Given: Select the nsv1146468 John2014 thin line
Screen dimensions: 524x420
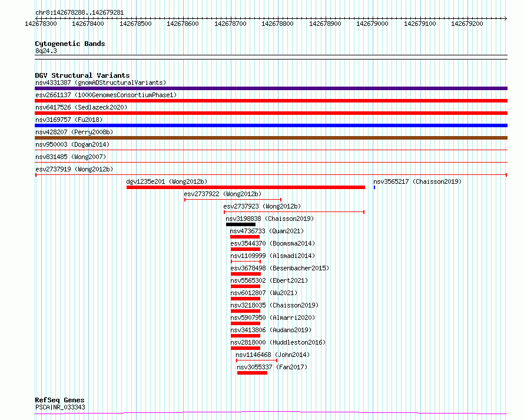Looking at the screenshot, I should pyautogui.click(x=257, y=361).
